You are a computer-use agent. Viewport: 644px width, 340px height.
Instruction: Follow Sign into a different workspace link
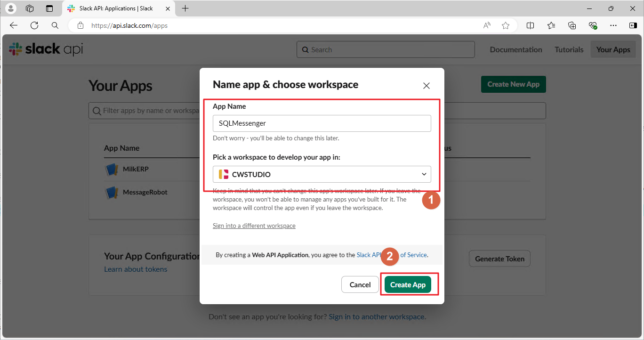(x=254, y=226)
